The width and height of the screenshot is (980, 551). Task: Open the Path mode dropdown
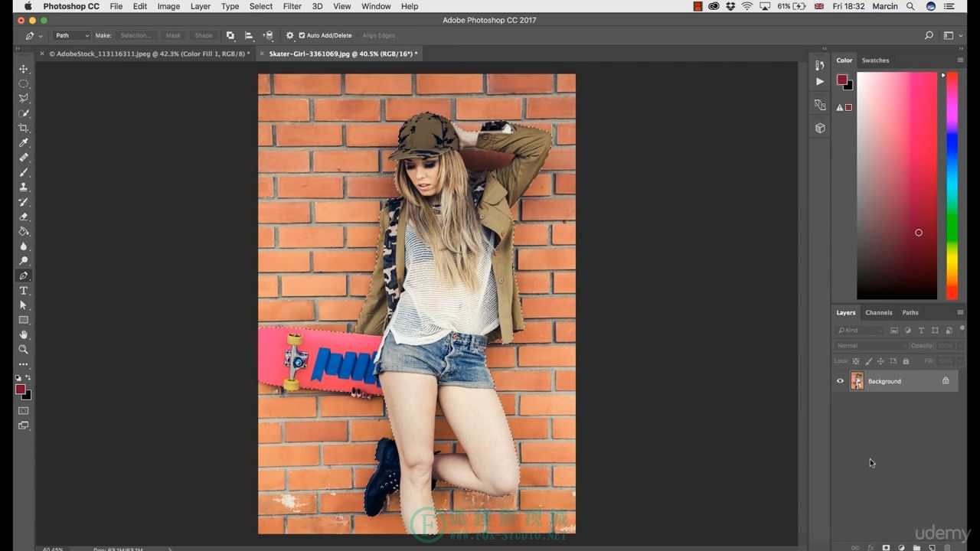[x=72, y=35]
